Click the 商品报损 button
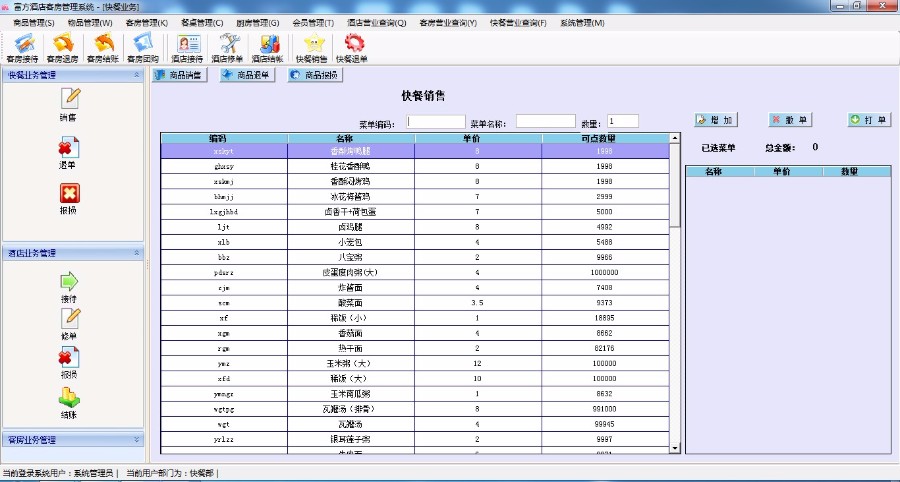 click(x=315, y=75)
